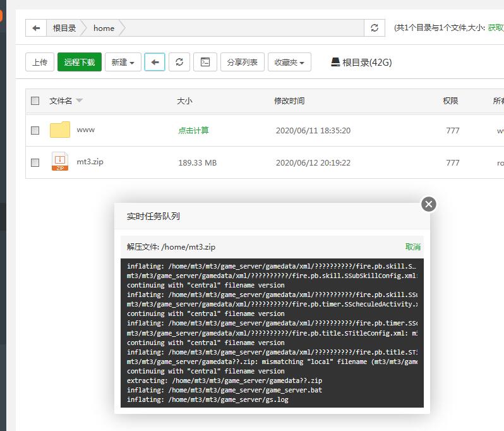Open the terminal from the toolbar icon

[x=205, y=62]
